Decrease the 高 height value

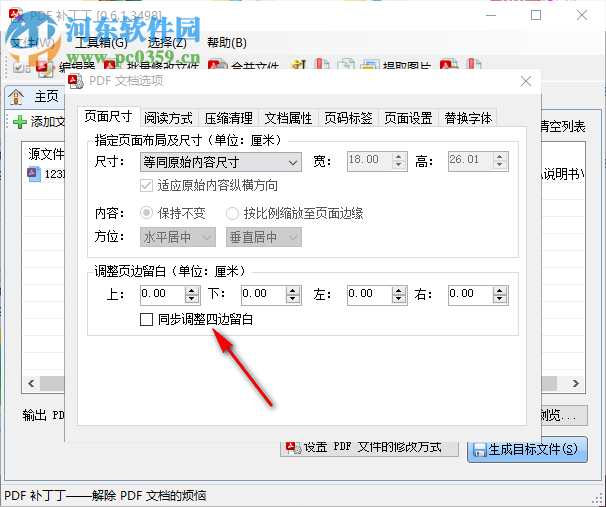[x=500, y=166]
